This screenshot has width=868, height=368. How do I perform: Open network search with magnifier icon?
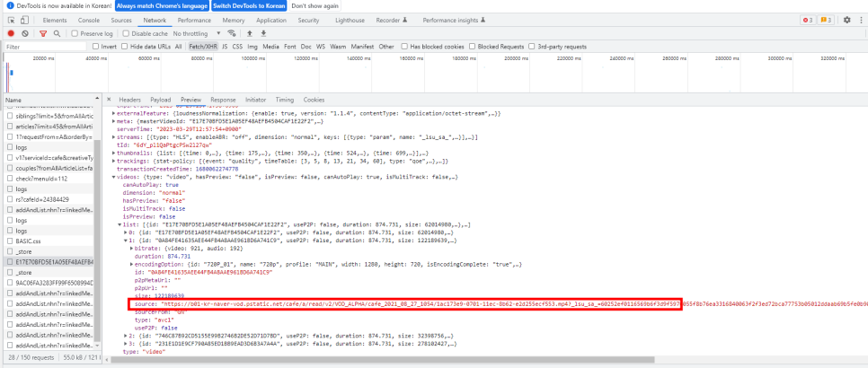click(57, 33)
